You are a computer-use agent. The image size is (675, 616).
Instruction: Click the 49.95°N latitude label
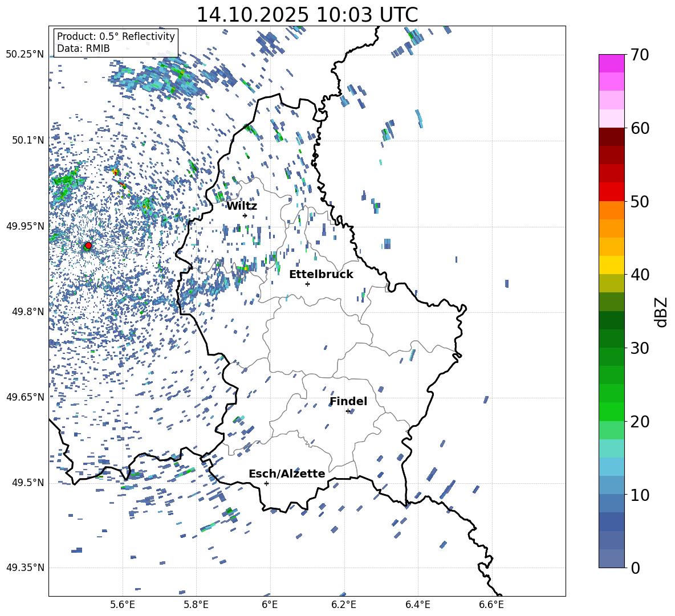tap(25, 226)
